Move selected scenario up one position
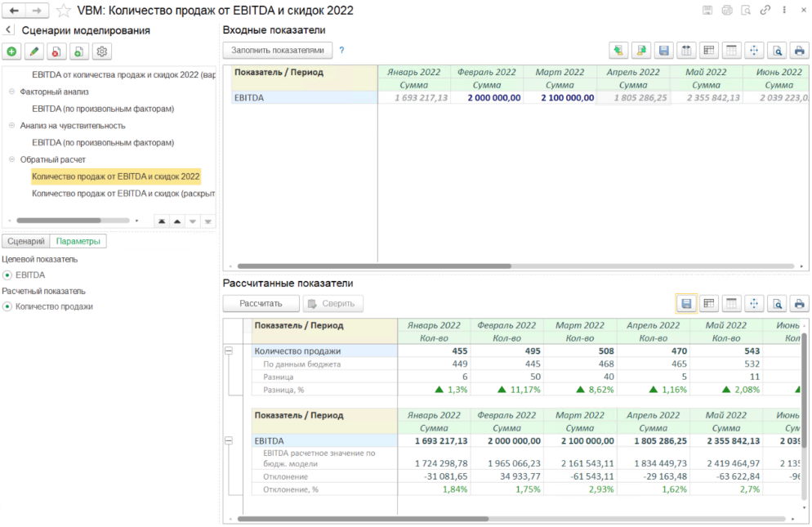The width and height of the screenshot is (812, 527). point(177,221)
